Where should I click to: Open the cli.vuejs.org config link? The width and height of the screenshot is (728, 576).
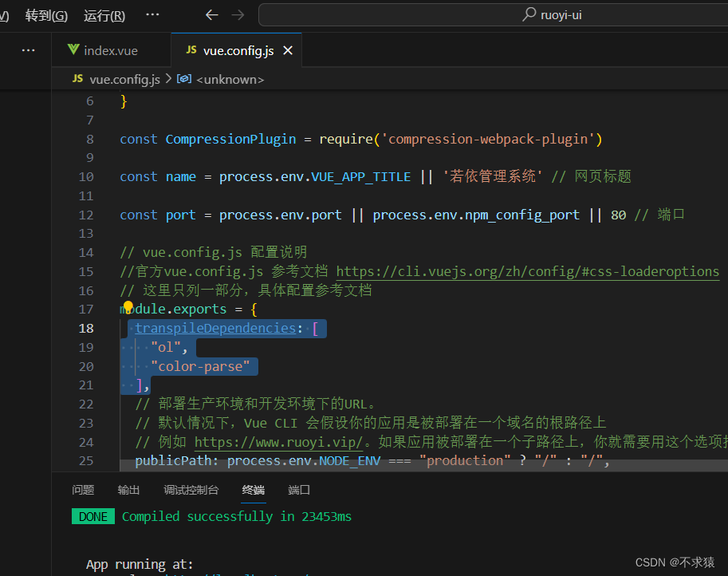coord(527,271)
